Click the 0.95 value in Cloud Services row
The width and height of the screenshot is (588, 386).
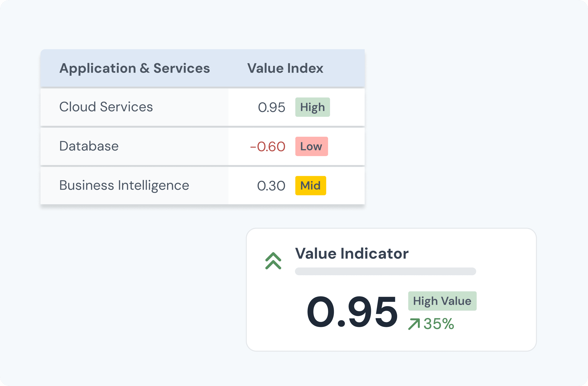tap(271, 107)
